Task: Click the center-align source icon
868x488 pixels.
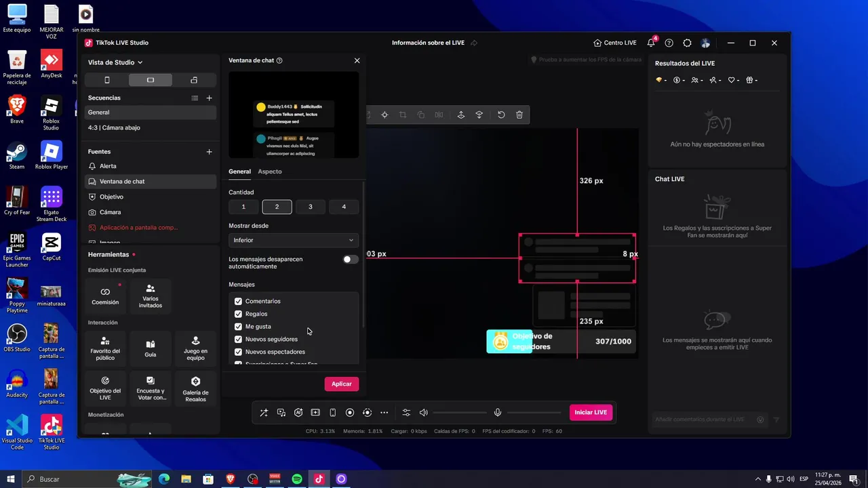Action: (384, 115)
